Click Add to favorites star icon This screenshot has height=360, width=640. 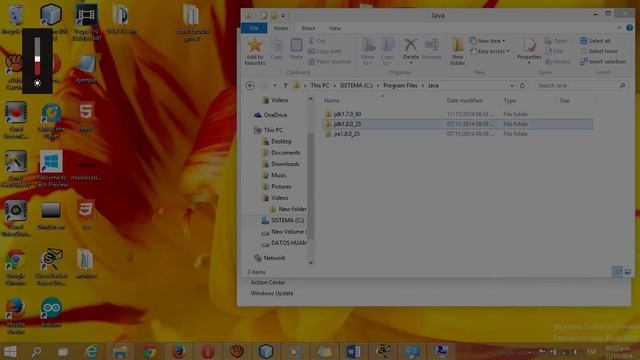pyautogui.click(x=255, y=45)
